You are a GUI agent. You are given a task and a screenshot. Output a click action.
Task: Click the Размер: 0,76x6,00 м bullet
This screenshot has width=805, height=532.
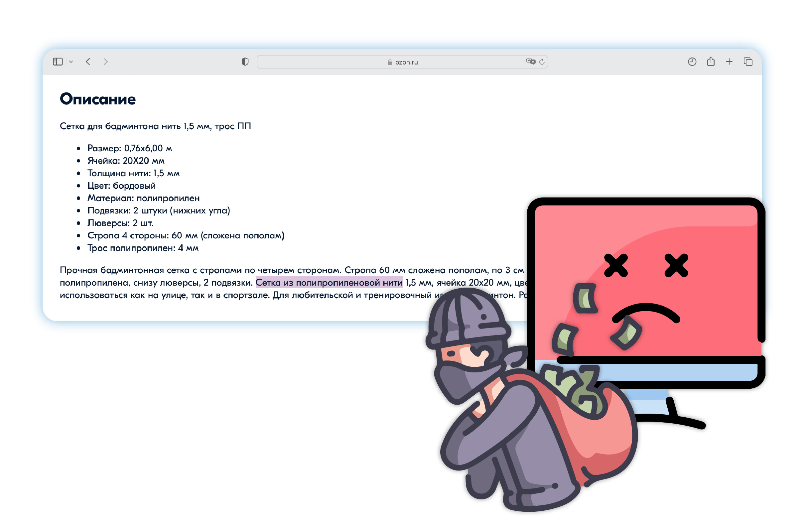(130, 148)
